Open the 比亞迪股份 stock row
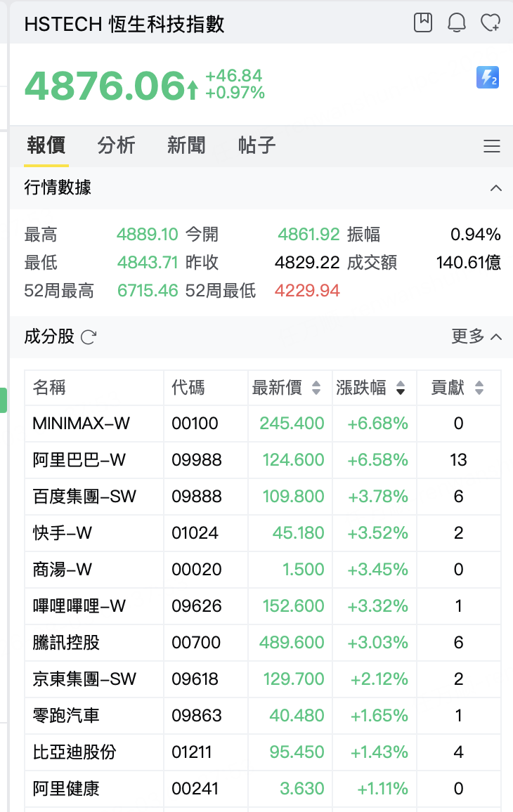 [263, 752]
